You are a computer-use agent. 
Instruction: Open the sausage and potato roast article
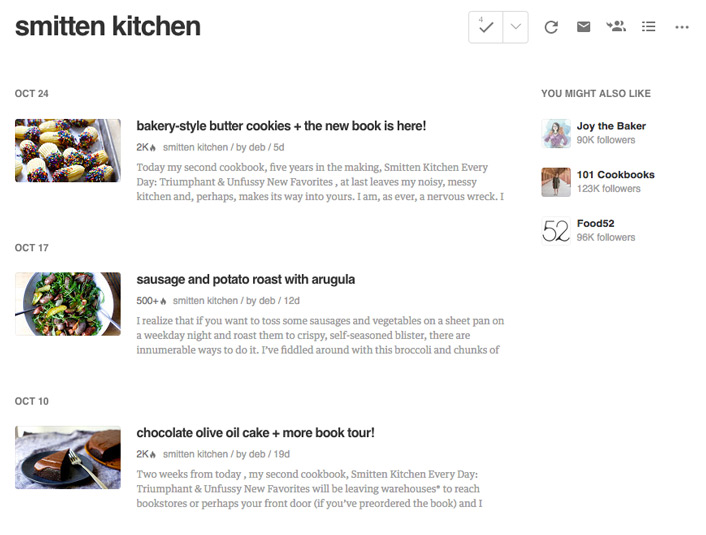246,280
